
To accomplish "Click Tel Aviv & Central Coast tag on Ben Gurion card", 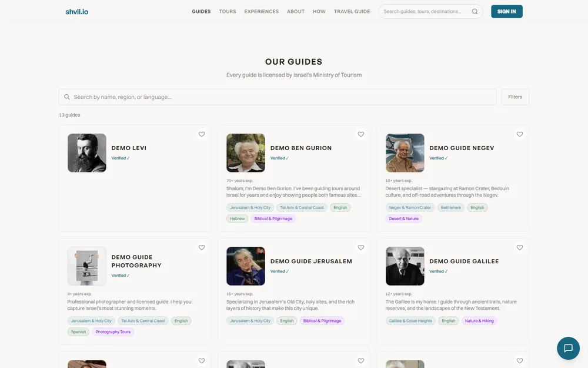I will pyautogui.click(x=302, y=208).
